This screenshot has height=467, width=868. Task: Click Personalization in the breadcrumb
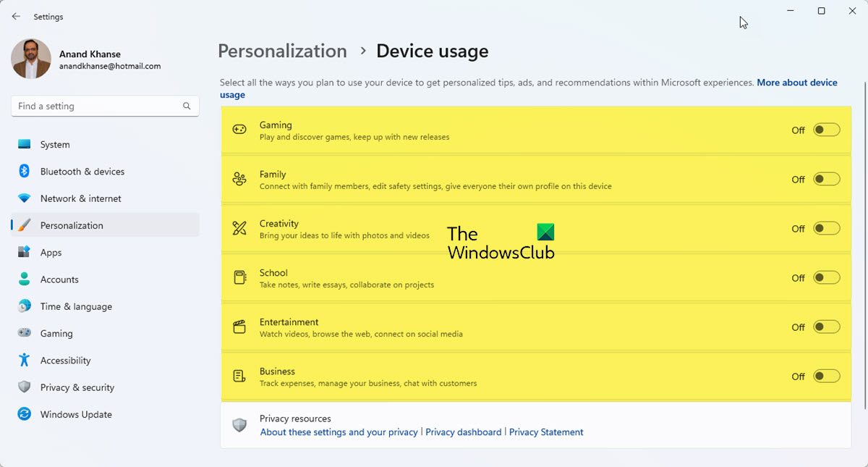click(x=282, y=51)
